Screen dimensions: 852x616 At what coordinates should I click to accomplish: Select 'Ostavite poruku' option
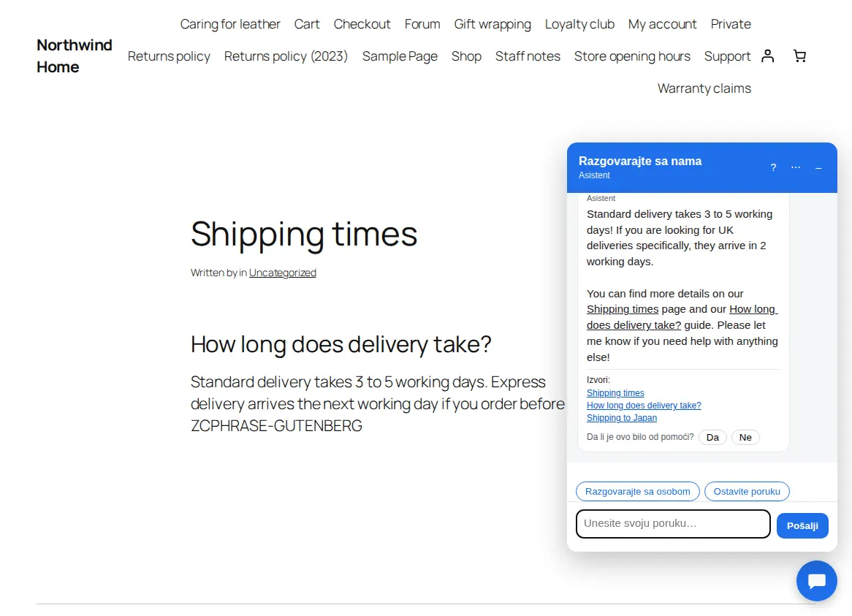747,491
